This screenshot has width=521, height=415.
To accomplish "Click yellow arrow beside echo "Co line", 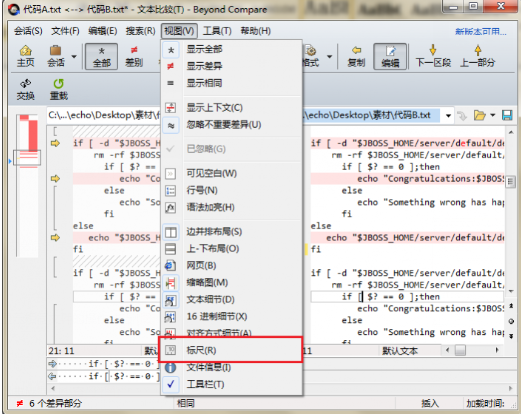I will (55, 179).
